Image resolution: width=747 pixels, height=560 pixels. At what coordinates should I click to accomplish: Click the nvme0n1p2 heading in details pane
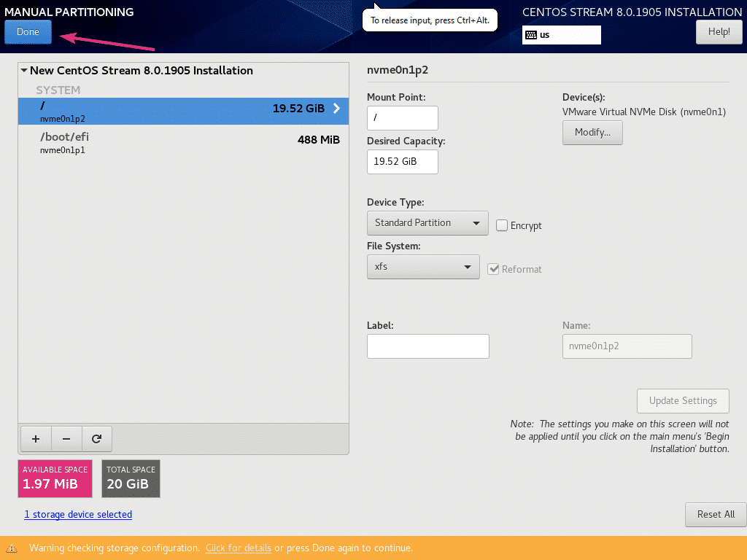click(398, 70)
